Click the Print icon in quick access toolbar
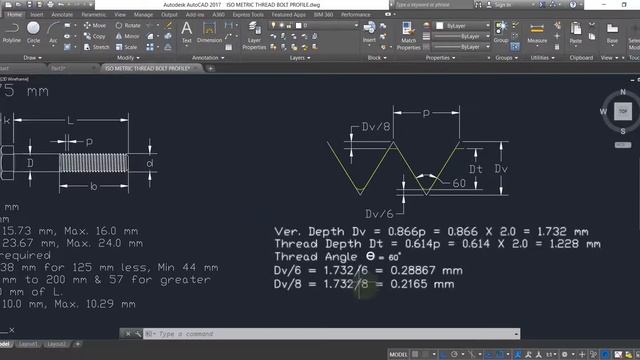This screenshot has width=640, height=360. coord(50,4)
